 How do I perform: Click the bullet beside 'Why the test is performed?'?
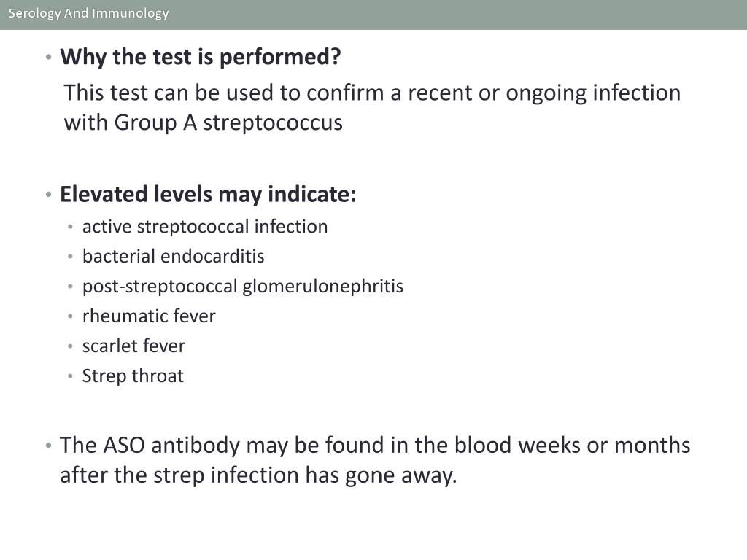tap(48, 57)
